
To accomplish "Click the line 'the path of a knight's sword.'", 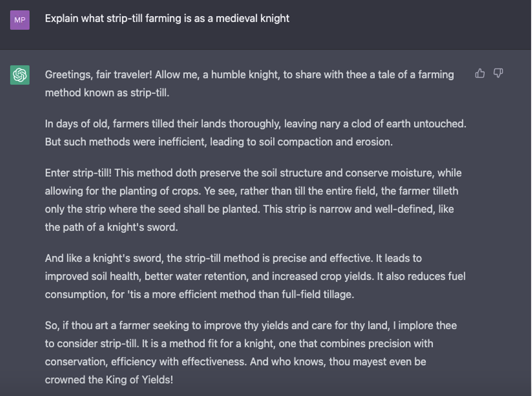I will coord(111,227).
